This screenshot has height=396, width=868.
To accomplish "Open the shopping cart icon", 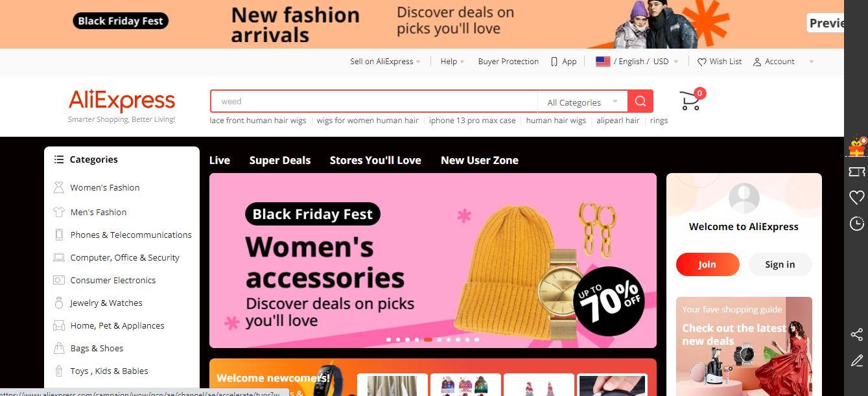I will pos(691,100).
